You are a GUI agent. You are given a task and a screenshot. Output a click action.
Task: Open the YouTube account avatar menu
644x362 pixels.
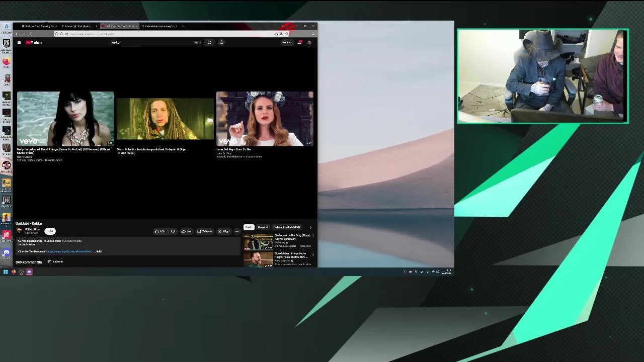(x=309, y=42)
